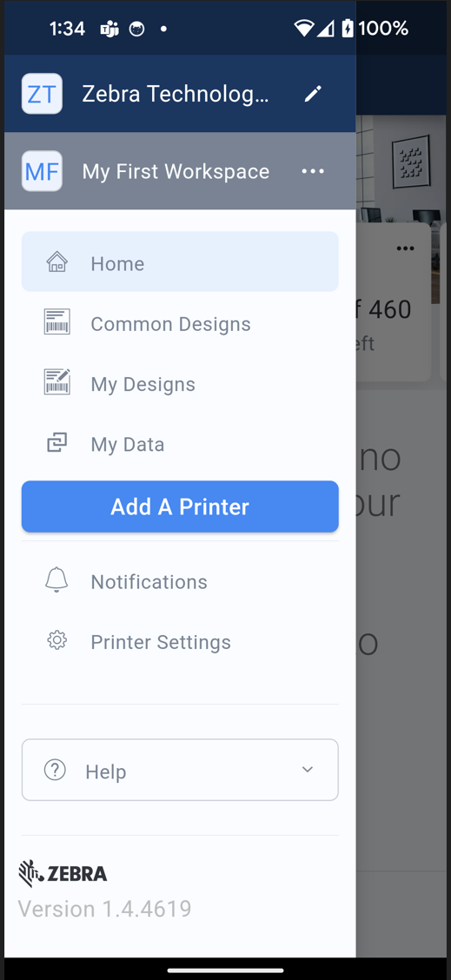This screenshot has height=980, width=451.
Task: Tap the Home house icon
Action: click(57, 262)
